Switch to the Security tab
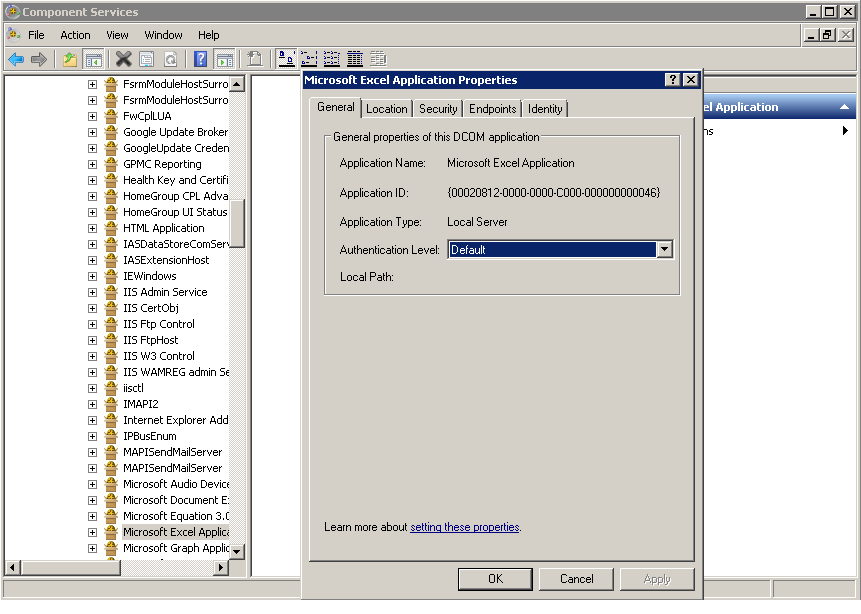This screenshot has height=614, width=861. coord(438,108)
